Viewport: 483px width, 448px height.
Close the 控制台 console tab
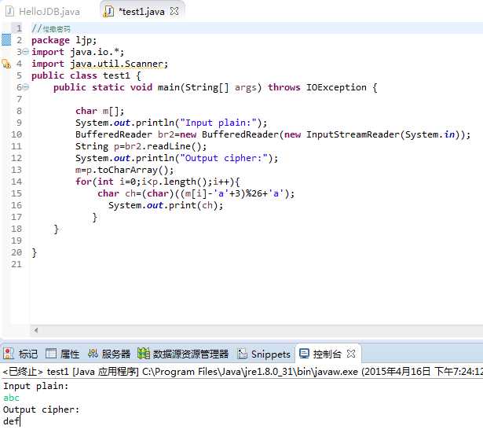pyautogui.click(x=351, y=354)
